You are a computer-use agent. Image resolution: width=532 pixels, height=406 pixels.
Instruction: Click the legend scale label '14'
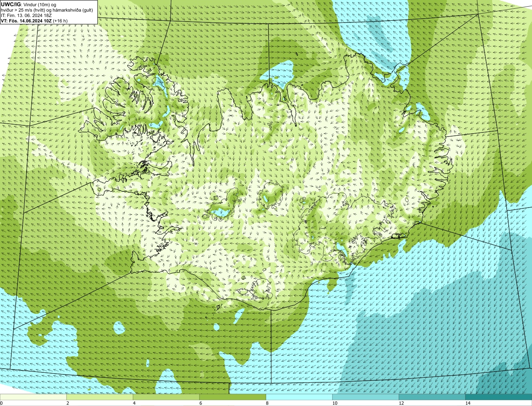pyautogui.click(x=468, y=403)
